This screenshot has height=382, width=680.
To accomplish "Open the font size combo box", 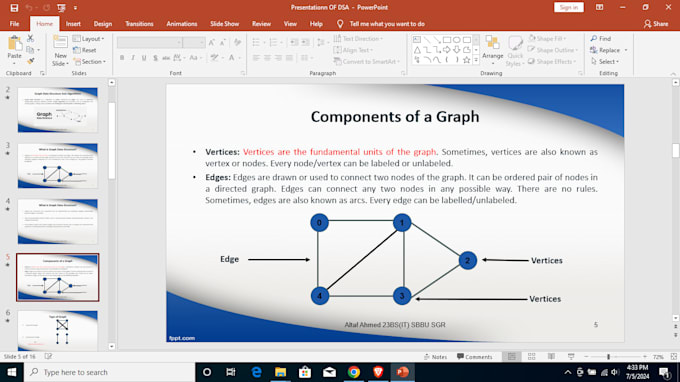I will point(193,42).
